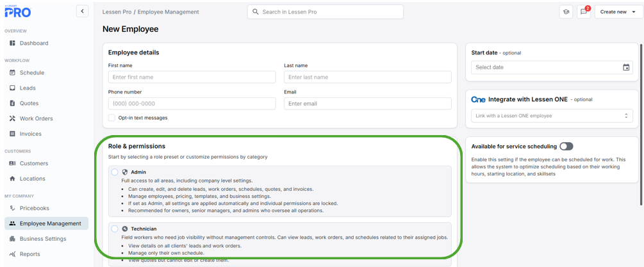Click the Lessen PRO logo

click(17, 12)
